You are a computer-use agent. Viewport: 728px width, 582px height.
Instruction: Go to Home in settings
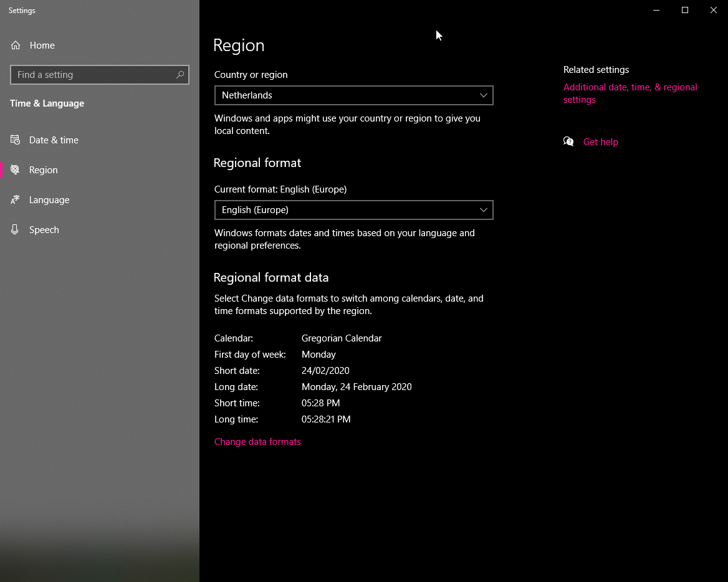pyautogui.click(x=100, y=45)
